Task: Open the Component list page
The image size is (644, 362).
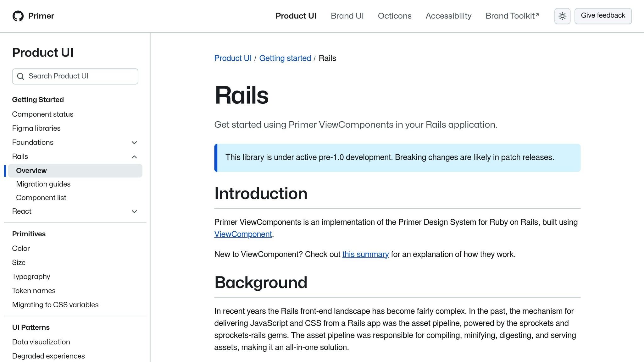Action: (41, 198)
